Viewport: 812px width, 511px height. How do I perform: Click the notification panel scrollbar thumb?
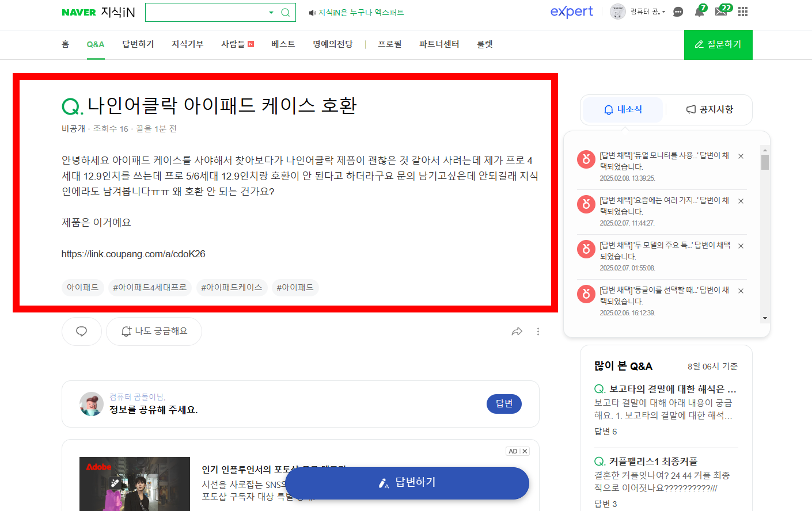765,162
